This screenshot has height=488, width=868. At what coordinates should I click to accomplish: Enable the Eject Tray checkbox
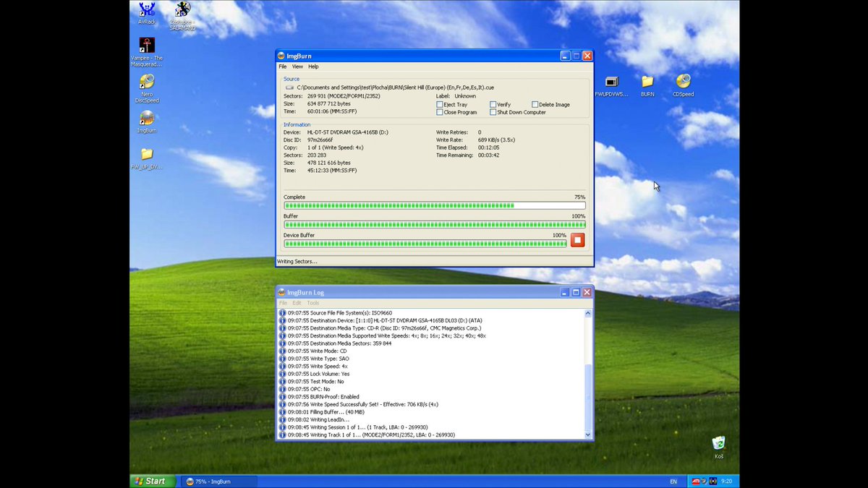click(440, 105)
